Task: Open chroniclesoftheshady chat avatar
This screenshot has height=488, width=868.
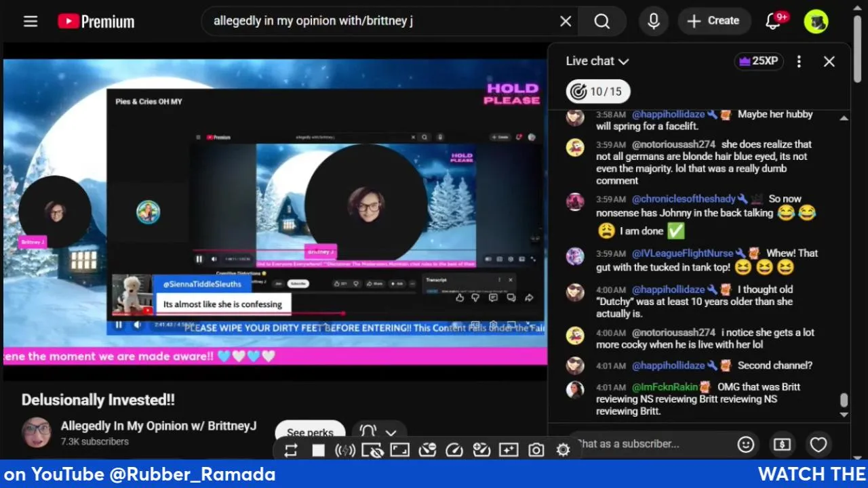Action: point(575,201)
